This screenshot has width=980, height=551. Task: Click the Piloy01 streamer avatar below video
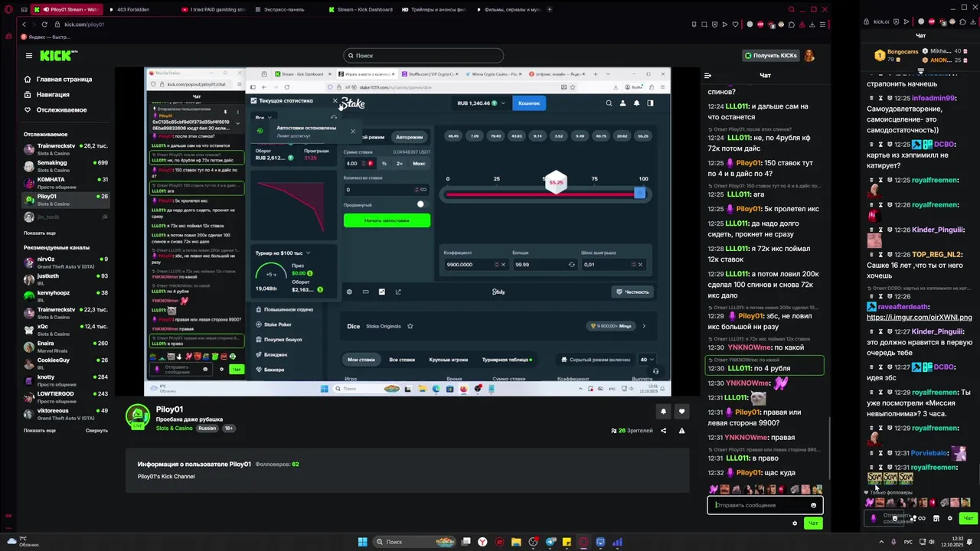[138, 416]
